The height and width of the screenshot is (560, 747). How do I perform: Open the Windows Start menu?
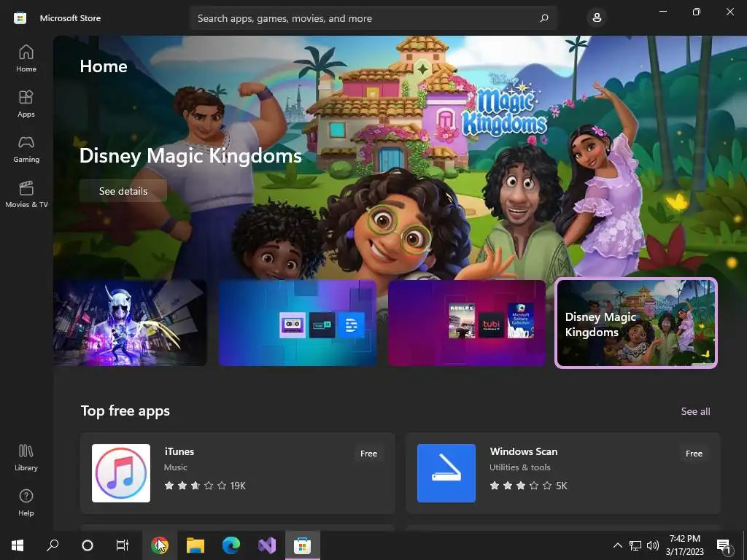(18, 545)
